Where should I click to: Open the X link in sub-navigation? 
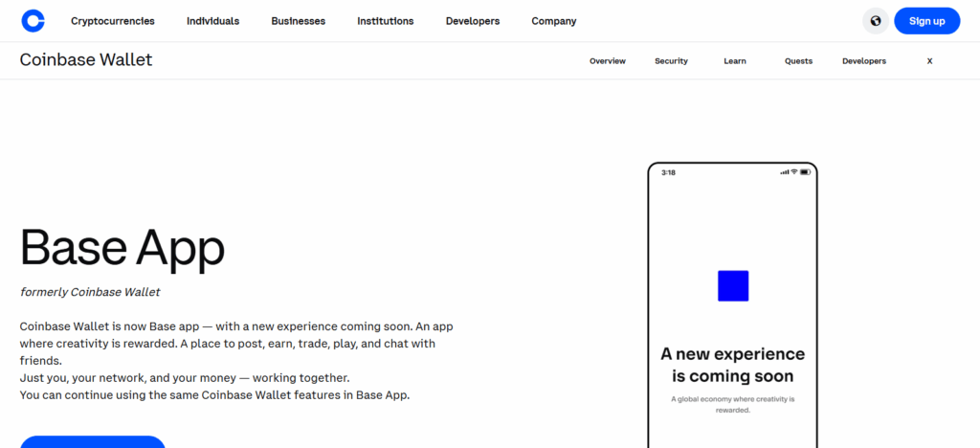929,60
